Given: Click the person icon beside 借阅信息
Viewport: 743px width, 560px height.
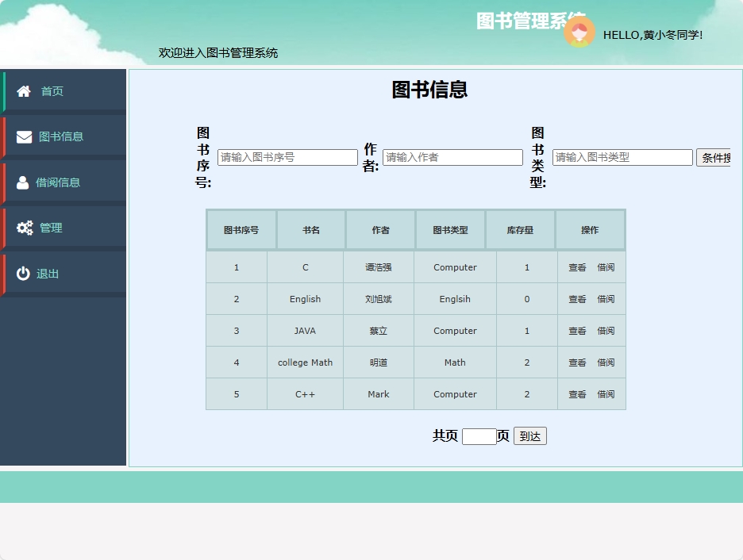Looking at the screenshot, I should click(x=21, y=182).
